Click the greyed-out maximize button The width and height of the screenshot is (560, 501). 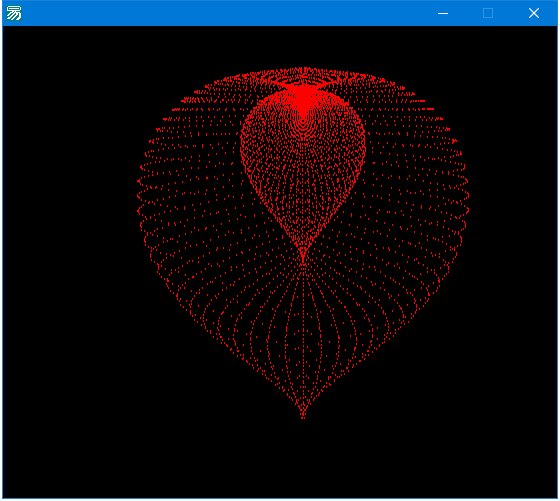pos(488,13)
